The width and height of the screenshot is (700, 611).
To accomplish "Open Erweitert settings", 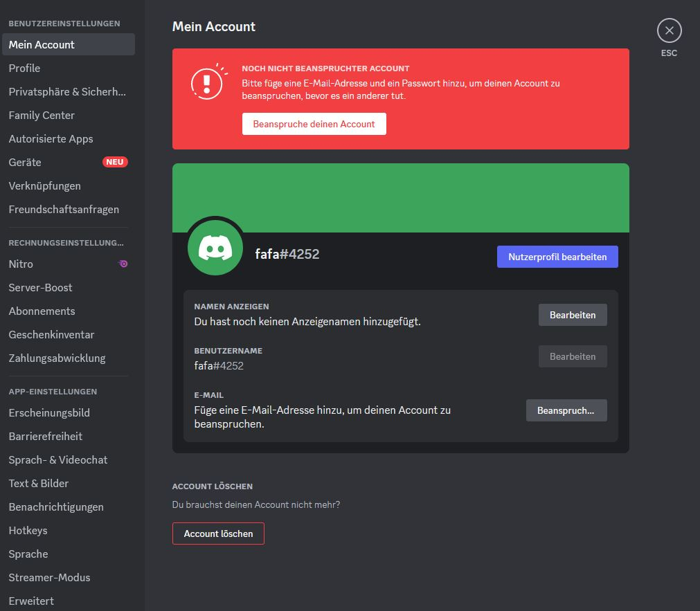I will point(69,601).
